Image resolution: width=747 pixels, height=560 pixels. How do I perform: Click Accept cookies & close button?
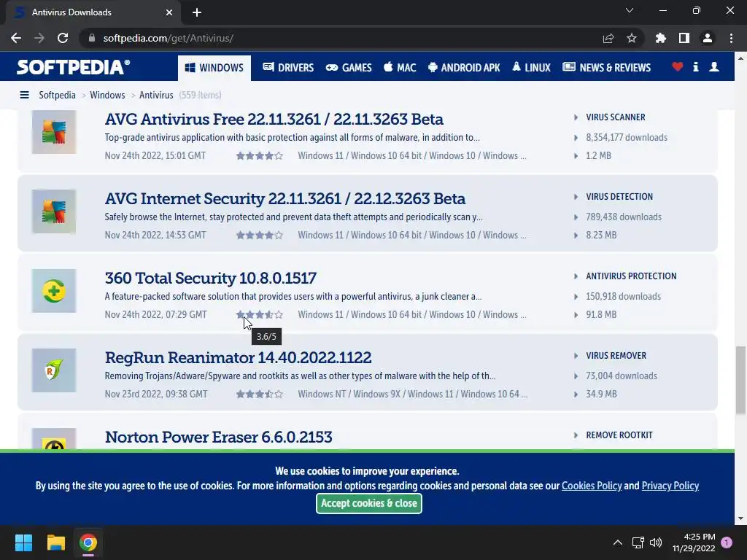click(x=368, y=503)
